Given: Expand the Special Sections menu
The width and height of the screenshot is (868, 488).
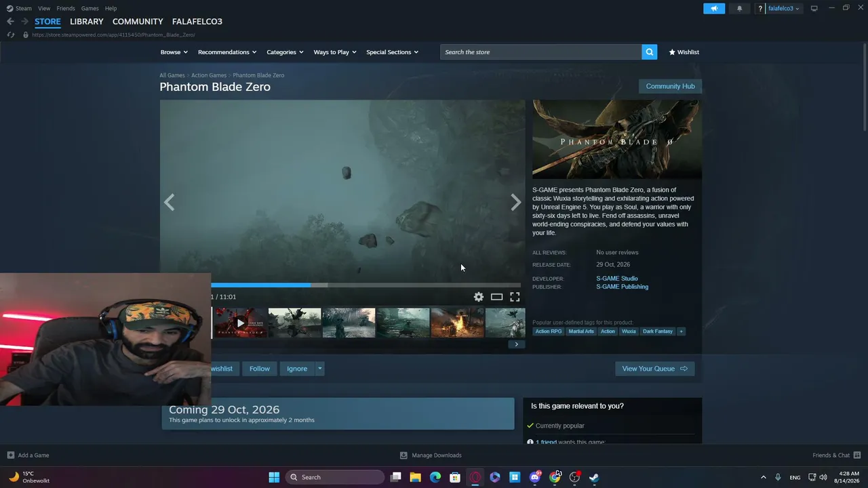Looking at the screenshot, I should click(x=392, y=52).
